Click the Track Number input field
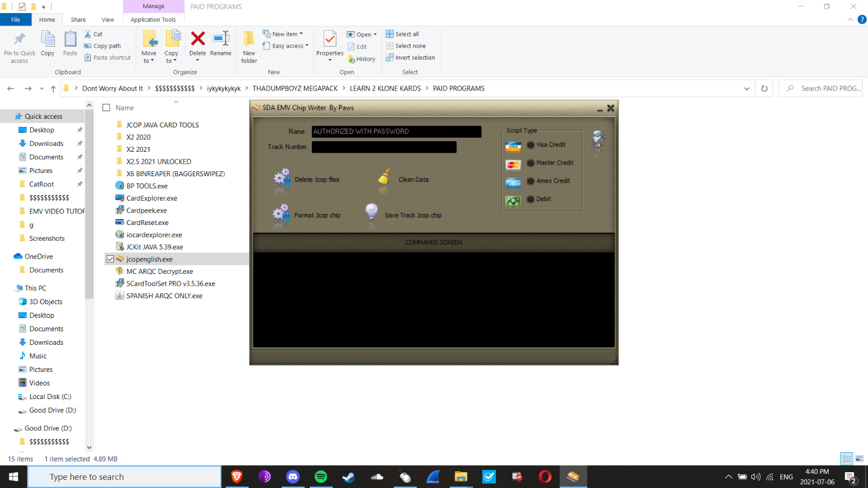The image size is (868, 488). pos(384,147)
